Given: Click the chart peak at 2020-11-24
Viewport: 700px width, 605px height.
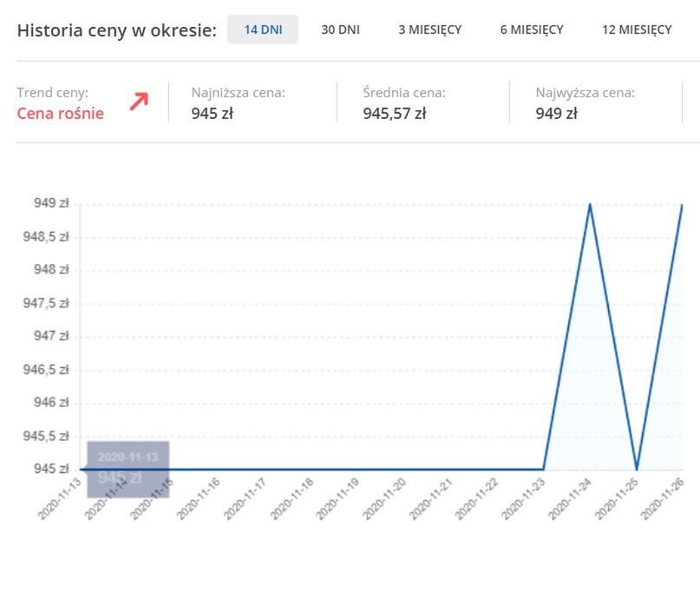Looking at the screenshot, I should [x=590, y=205].
